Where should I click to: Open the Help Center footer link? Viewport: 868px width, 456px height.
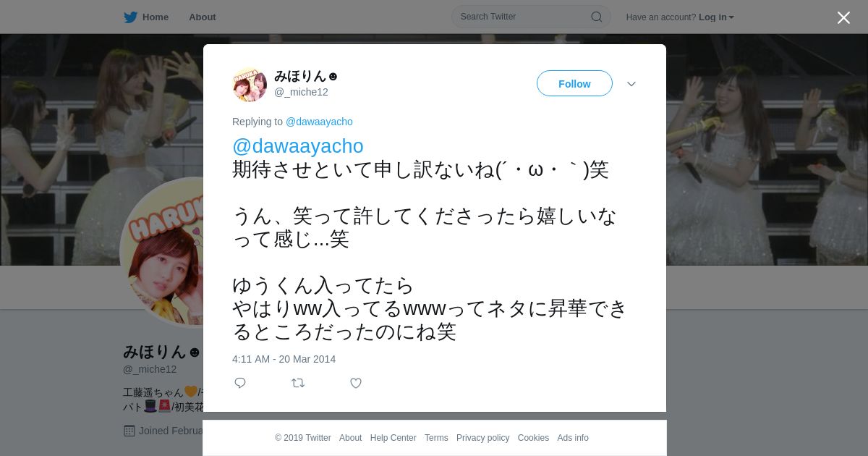click(x=393, y=438)
